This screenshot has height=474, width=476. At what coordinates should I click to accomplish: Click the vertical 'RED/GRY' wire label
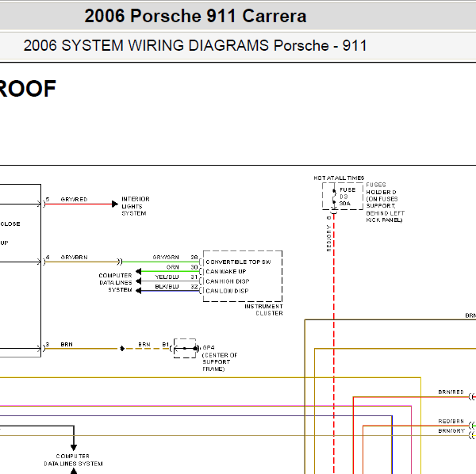pyautogui.click(x=328, y=238)
